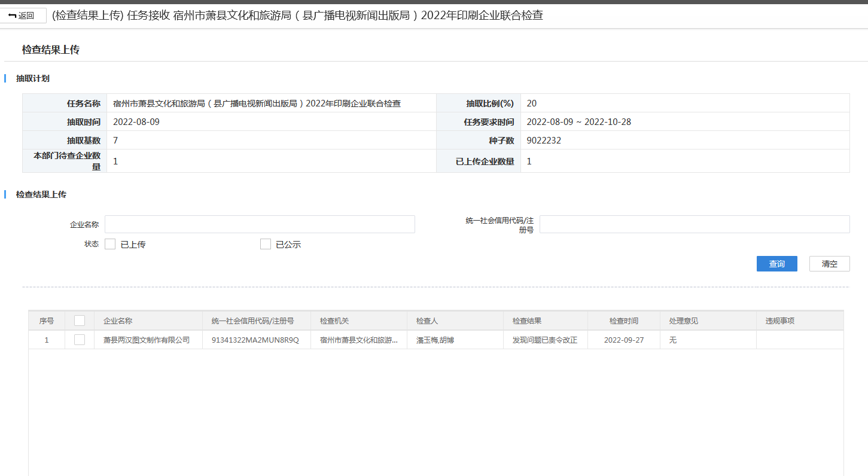Click the 检查机关 column header
Viewport: 868px width, 476px height.
(x=334, y=321)
